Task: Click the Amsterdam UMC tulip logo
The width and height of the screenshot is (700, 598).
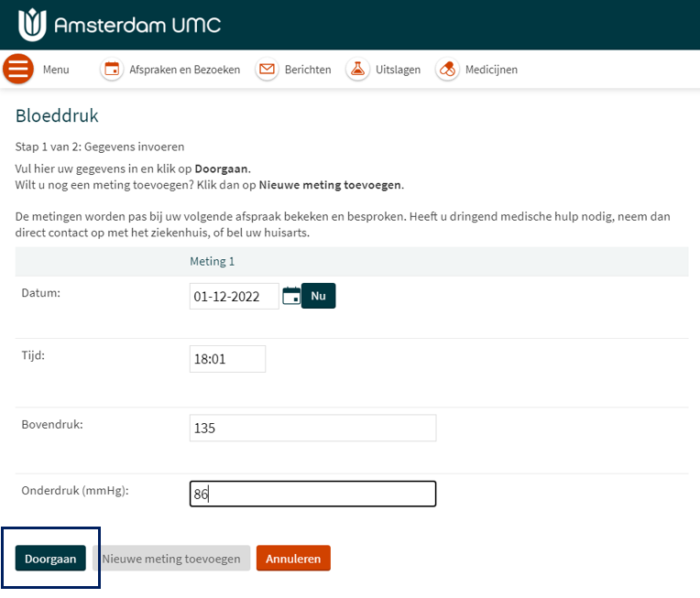Action: [x=31, y=24]
